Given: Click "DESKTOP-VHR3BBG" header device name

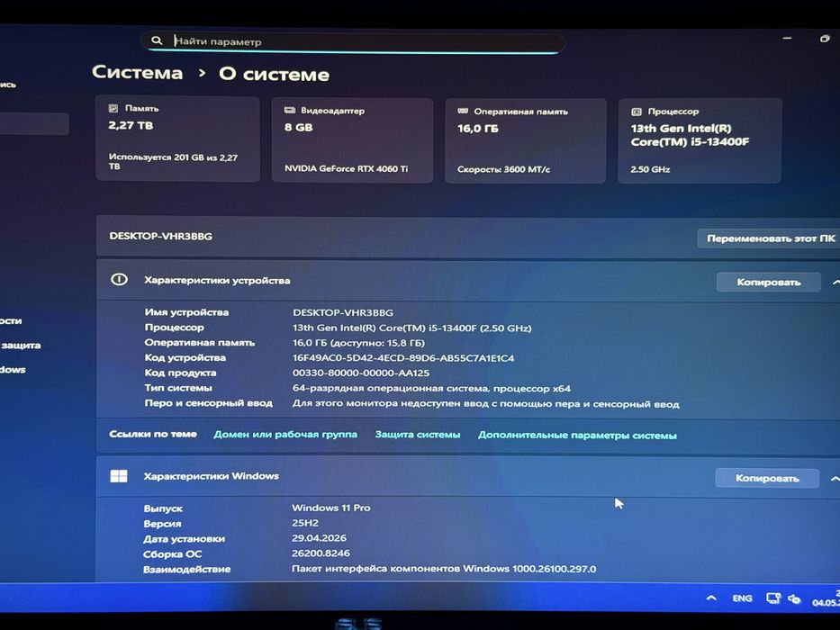Looking at the screenshot, I should pyautogui.click(x=161, y=236).
